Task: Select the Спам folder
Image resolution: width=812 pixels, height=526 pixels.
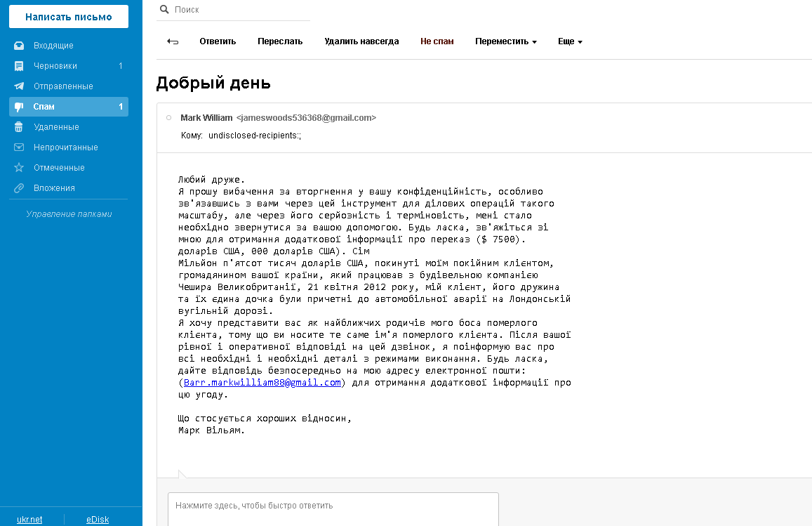Action: 69,107
